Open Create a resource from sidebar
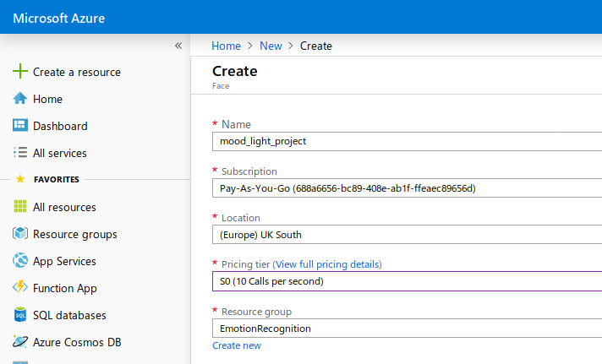Screen dimensions: 602x364 tap(77, 72)
